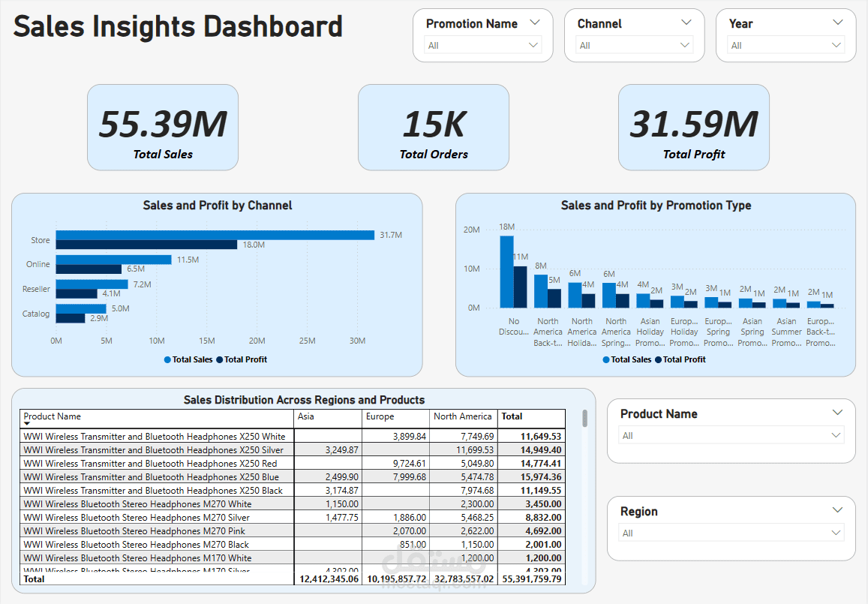Click the chevron icon in Region slicer header

tap(837, 511)
